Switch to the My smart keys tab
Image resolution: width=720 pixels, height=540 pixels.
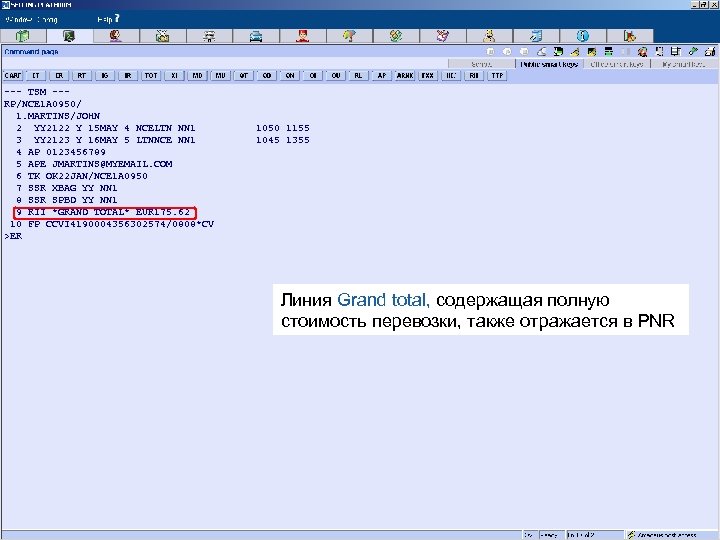(683, 64)
